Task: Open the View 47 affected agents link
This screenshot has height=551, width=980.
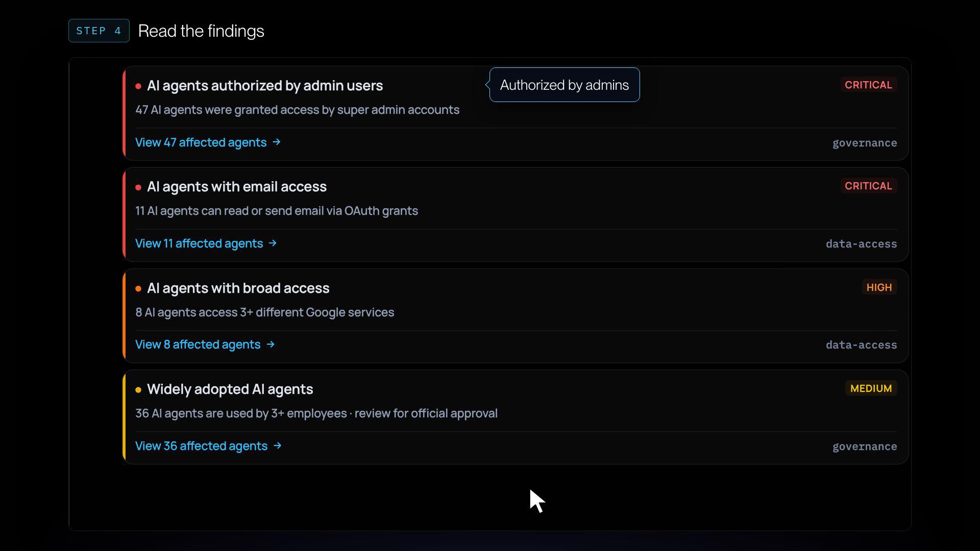Action: 208,142
